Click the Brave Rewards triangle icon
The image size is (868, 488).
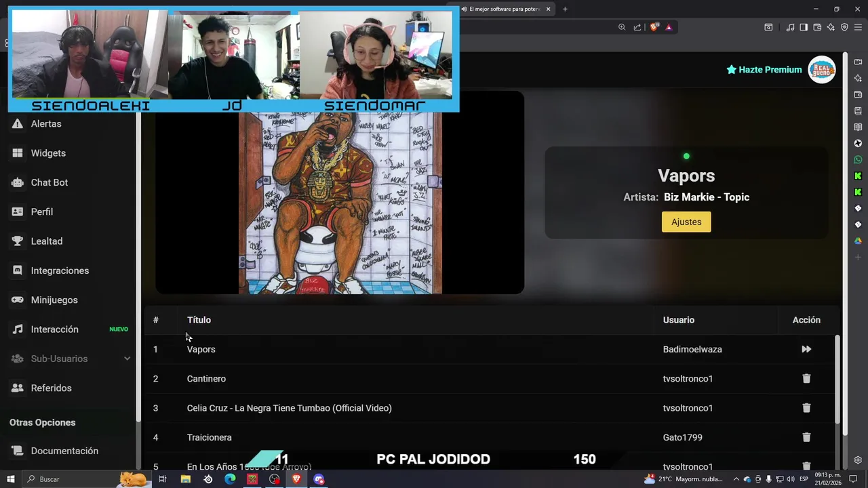[x=669, y=27]
